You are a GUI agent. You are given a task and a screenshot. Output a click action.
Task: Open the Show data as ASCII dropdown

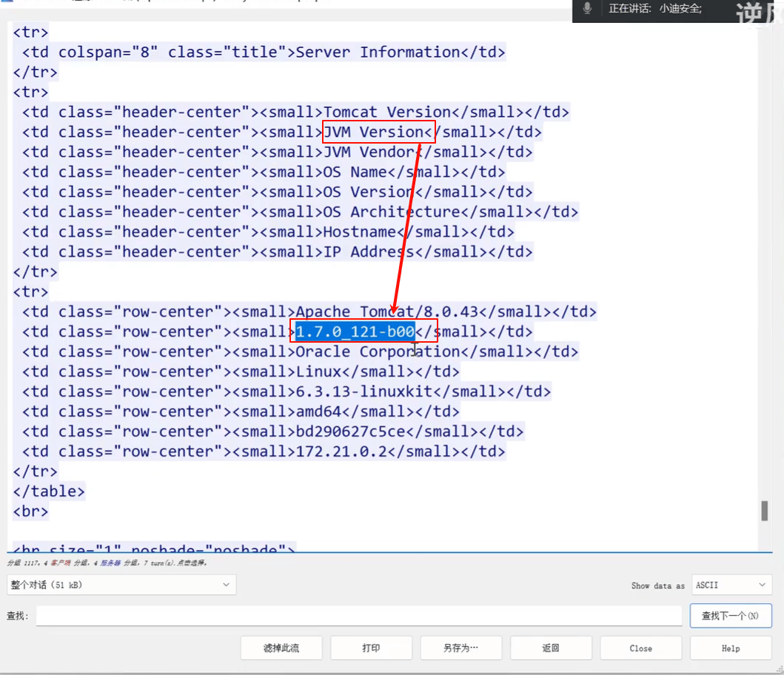coord(731,585)
